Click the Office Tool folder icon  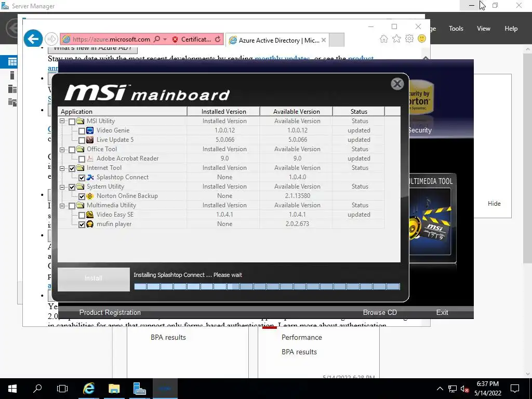click(81, 149)
